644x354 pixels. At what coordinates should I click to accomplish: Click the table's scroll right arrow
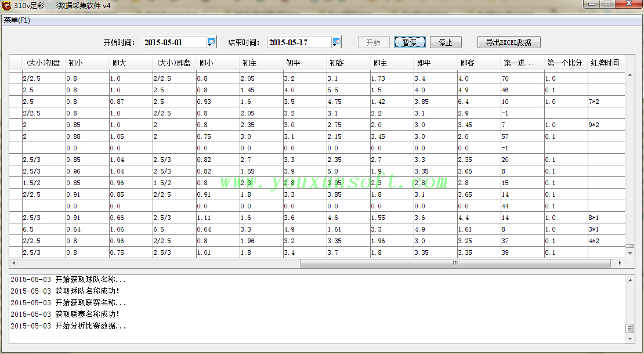(x=620, y=263)
